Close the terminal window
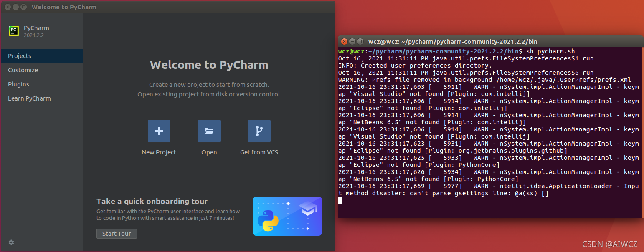 pos(345,41)
